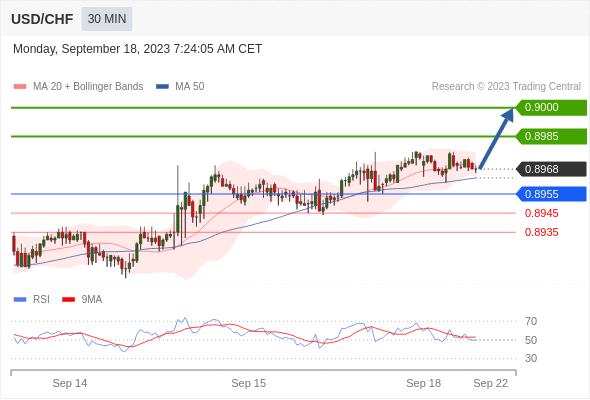590x400 pixels.
Task: Click the blue 0.8955 pivot price tag
Action: point(551,194)
